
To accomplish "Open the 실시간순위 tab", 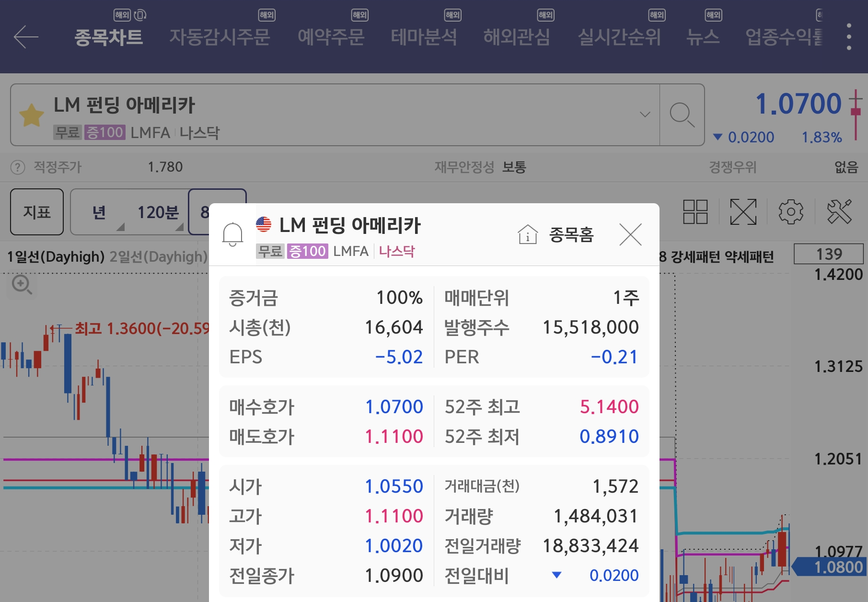I will click(x=619, y=37).
